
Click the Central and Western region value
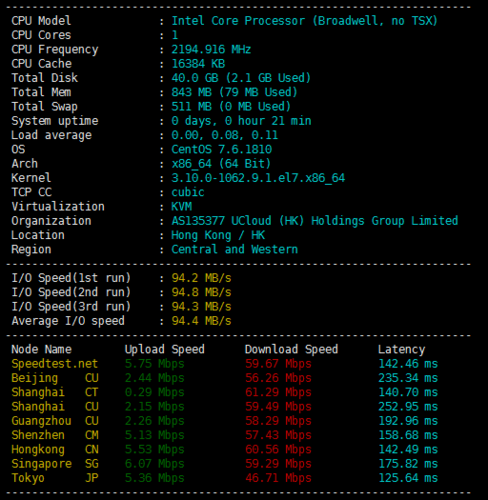(x=234, y=250)
